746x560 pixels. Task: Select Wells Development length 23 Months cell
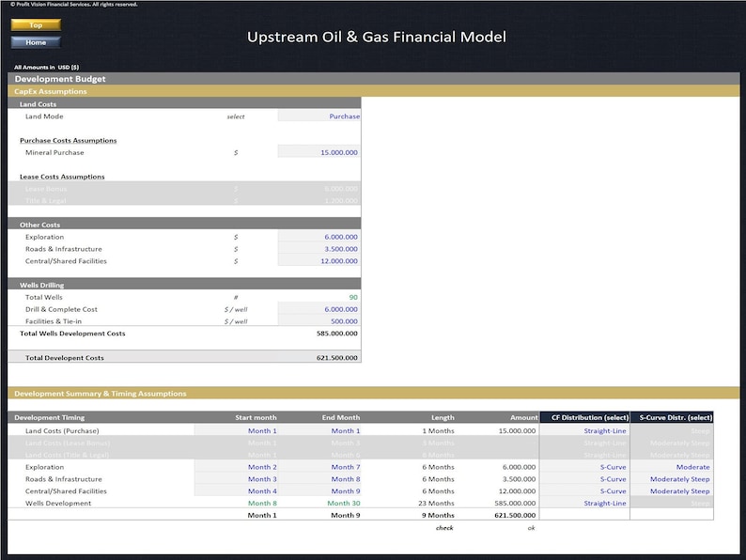[x=436, y=503]
